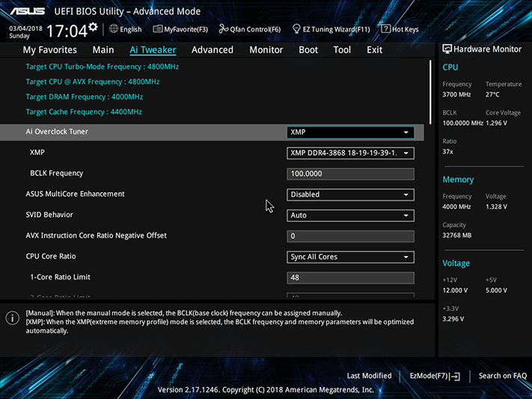Image resolution: width=532 pixels, height=399 pixels.
Task: Open the date and time settings gear
Action: pyautogui.click(x=93, y=27)
